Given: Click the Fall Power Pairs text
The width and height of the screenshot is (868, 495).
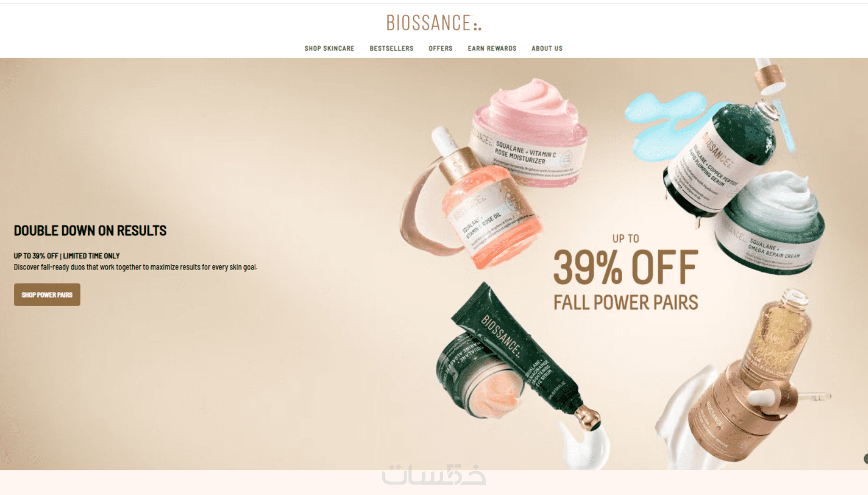Looking at the screenshot, I should pos(625,302).
